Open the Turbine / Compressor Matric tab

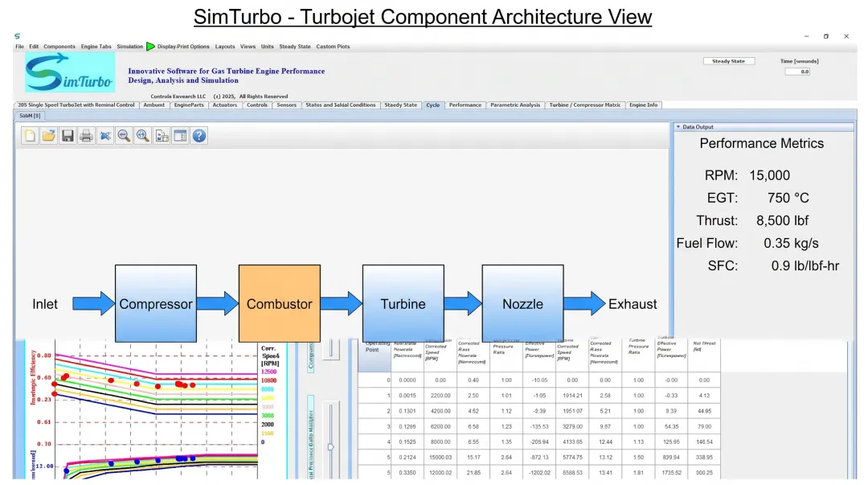click(x=584, y=105)
